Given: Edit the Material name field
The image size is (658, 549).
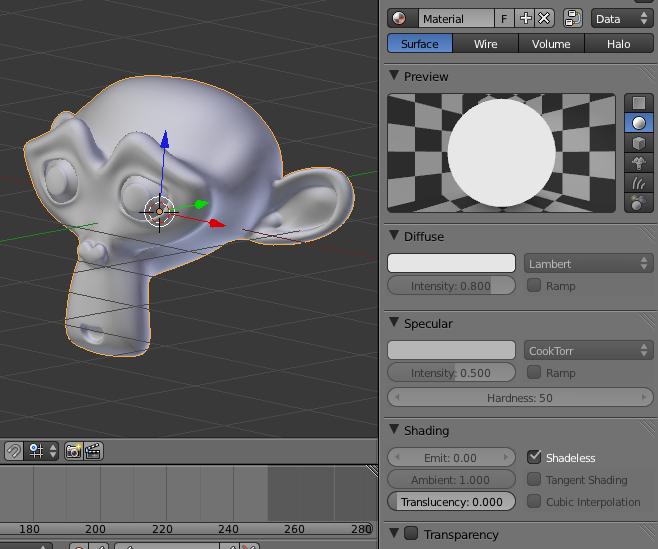Looking at the screenshot, I should click(x=457, y=18).
